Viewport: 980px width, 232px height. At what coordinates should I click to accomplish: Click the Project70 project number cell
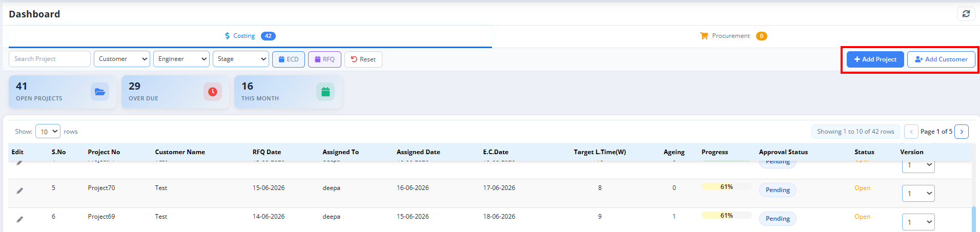coord(101,188)
